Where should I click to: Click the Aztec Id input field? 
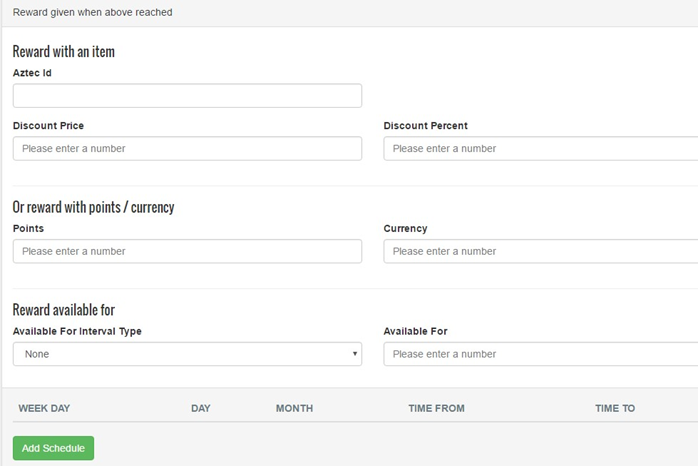[187, 96]
